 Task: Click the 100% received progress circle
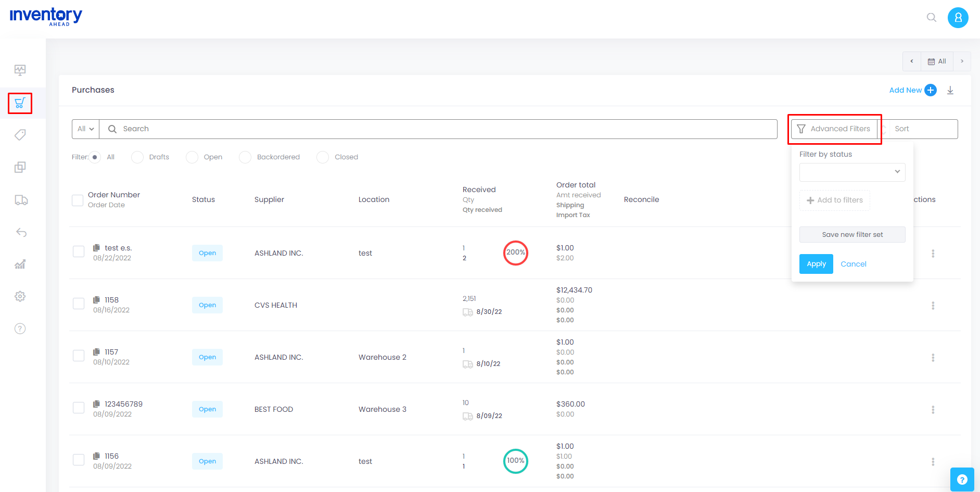pyautogui.click(x=515, y=461)
